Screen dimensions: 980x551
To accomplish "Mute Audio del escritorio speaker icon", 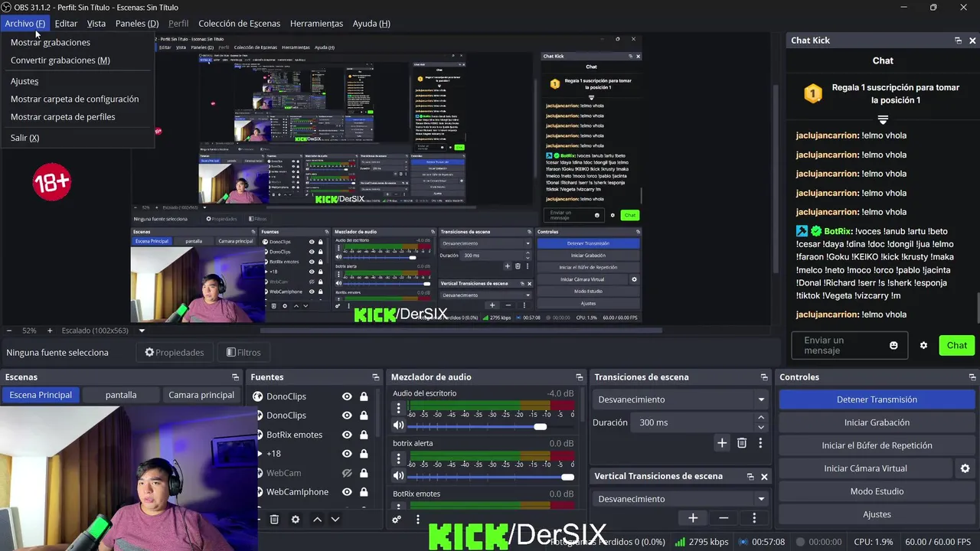I will pos(398,425).
